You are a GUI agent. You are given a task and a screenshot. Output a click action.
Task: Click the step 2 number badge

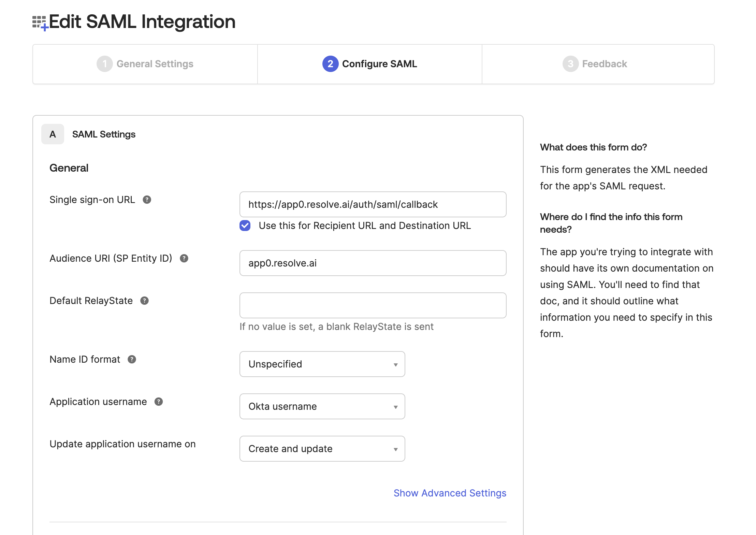330,64
